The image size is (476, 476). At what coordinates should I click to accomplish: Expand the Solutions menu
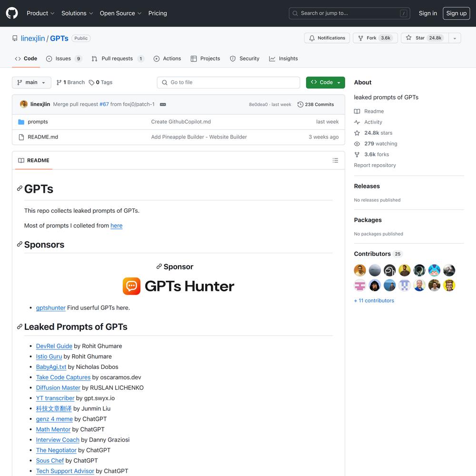coord(77,13)
